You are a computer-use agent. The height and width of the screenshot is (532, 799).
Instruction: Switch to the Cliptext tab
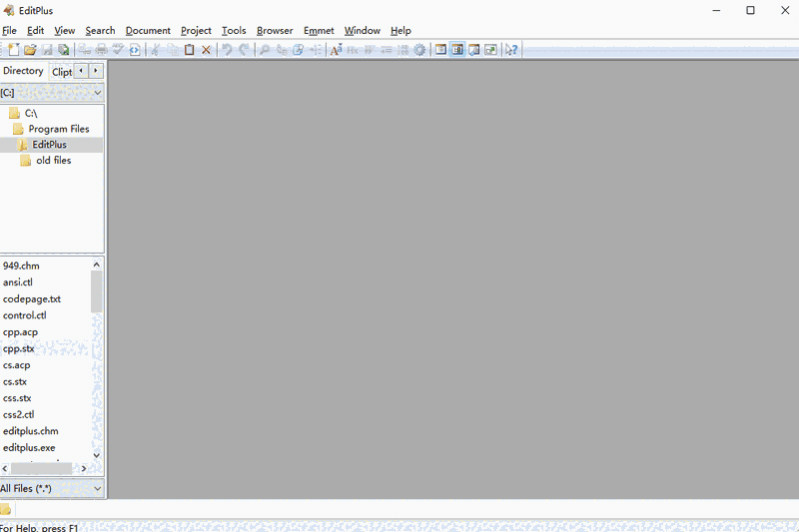point(62,72)
